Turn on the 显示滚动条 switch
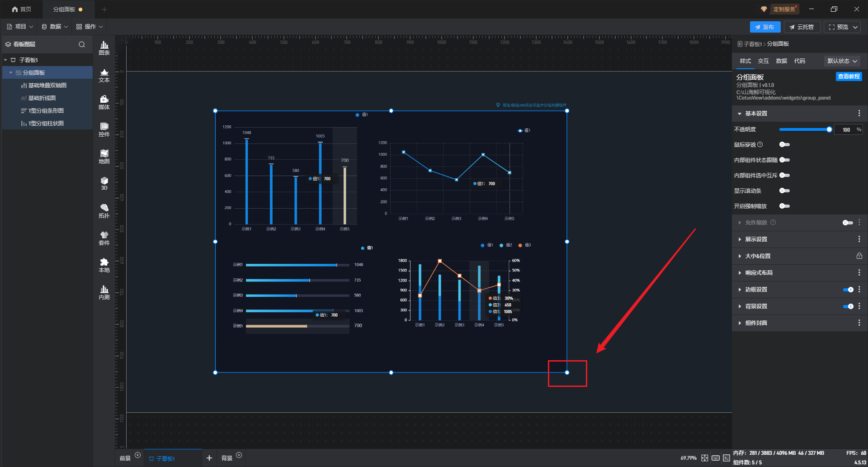Image resolution: width=868 pixels, height=467 pixels. (x=784, y=191)
